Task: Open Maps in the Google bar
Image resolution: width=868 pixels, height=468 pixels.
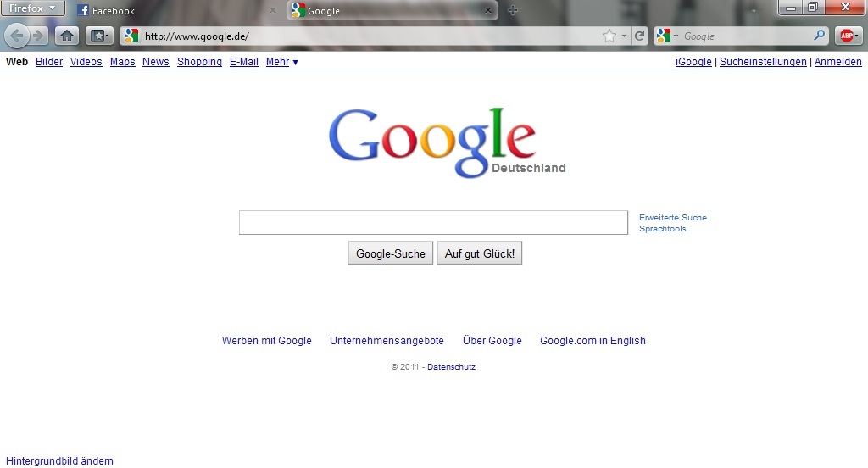Action: tap(122, 62)
